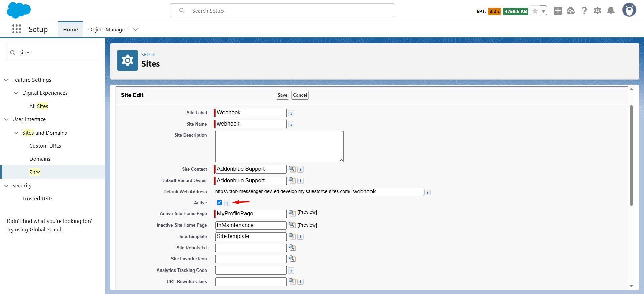Open Trusted URLs in the sidebar
Viewport: 644px width, 294px height.
[x=38, y=198]
